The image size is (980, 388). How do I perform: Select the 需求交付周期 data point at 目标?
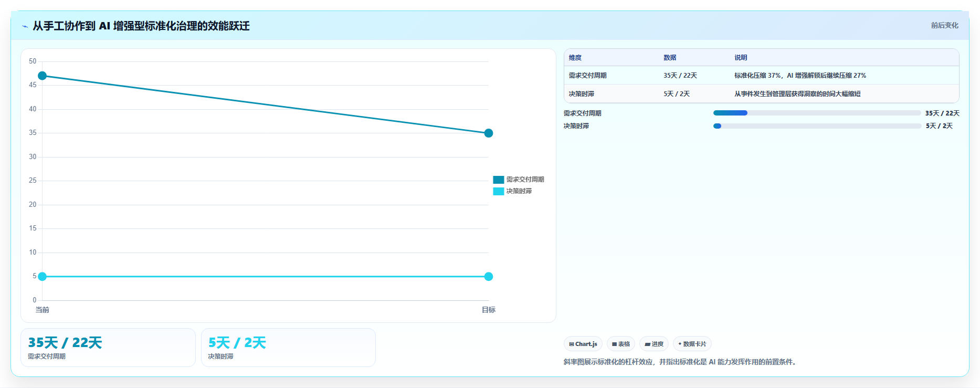[489, 133]
